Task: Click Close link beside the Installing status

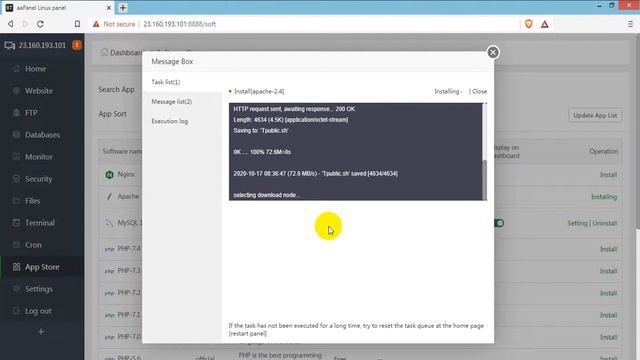Action: (x=479, y=91)
